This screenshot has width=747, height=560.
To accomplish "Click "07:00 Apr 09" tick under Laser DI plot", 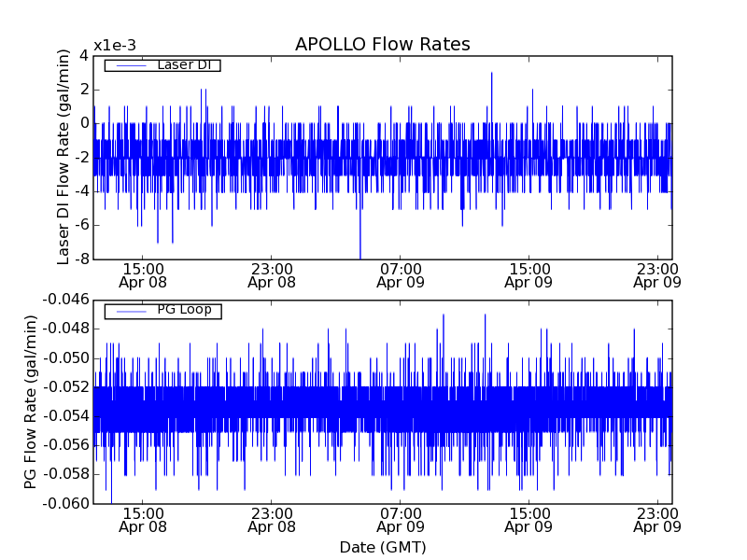I will pyautogui.click(x=401, y=275).
